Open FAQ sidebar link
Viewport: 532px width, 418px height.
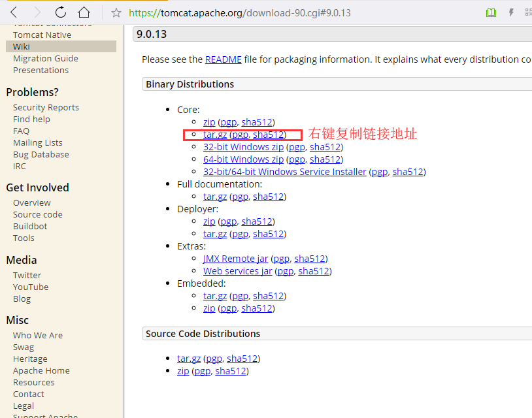coord(21,131)
